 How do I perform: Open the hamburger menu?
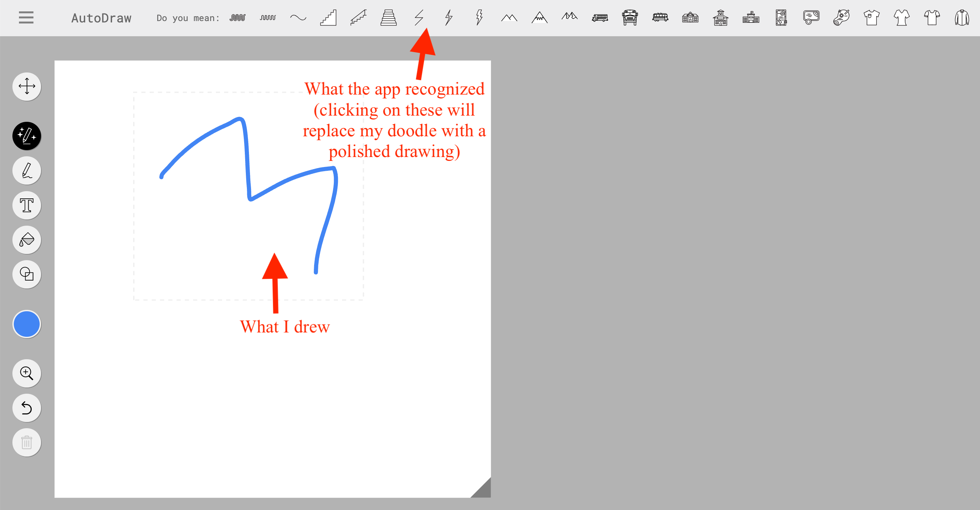pos(26,18)
